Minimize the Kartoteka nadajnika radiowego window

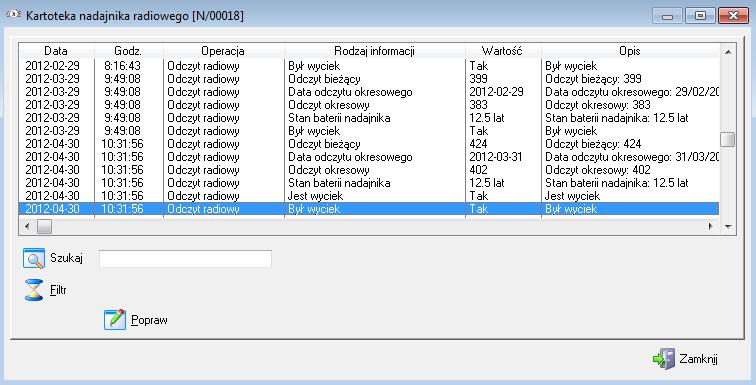(667, 16)
